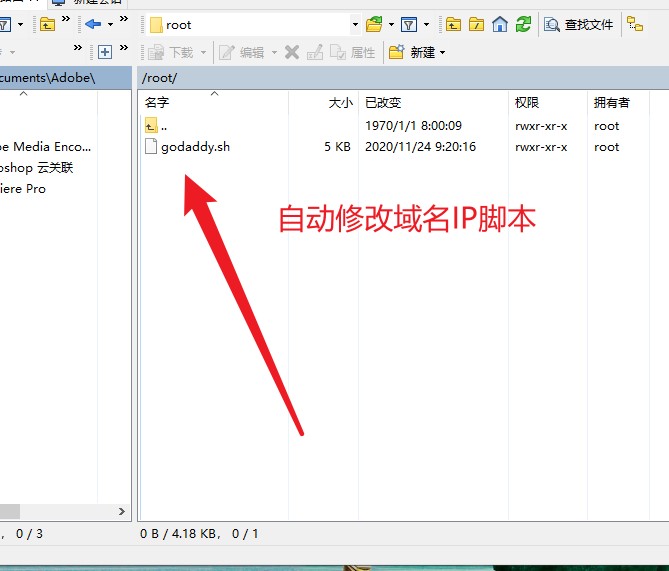Click godaddy.sh rwxr-xr-x permissions cell
This screenshot has height=571, width=669.
pyautogui.click(x=541, y=147)
